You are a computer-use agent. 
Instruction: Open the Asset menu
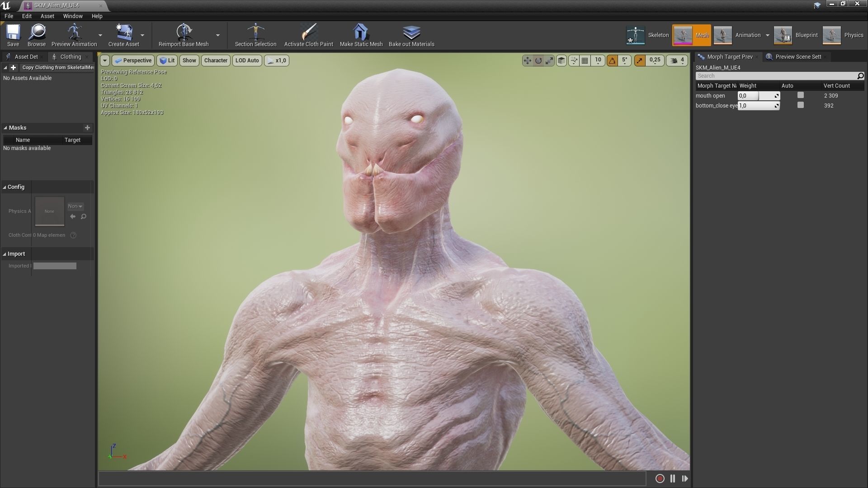click(47, 16)
